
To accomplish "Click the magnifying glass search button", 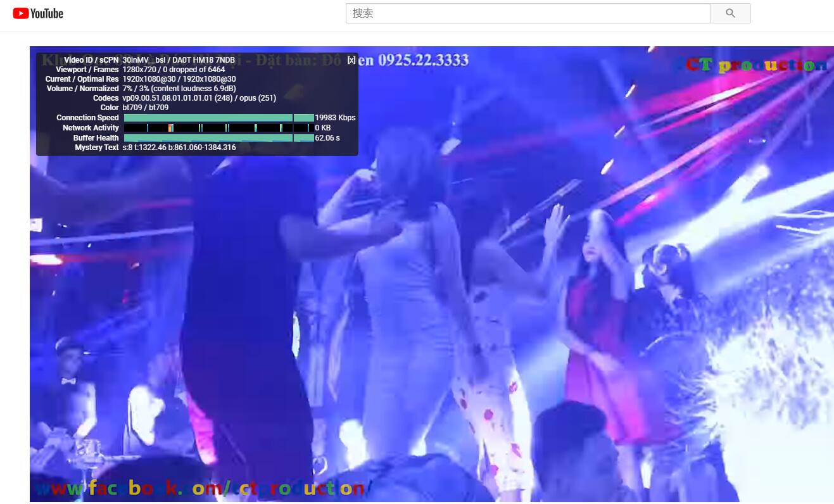I will click(730, 13).
